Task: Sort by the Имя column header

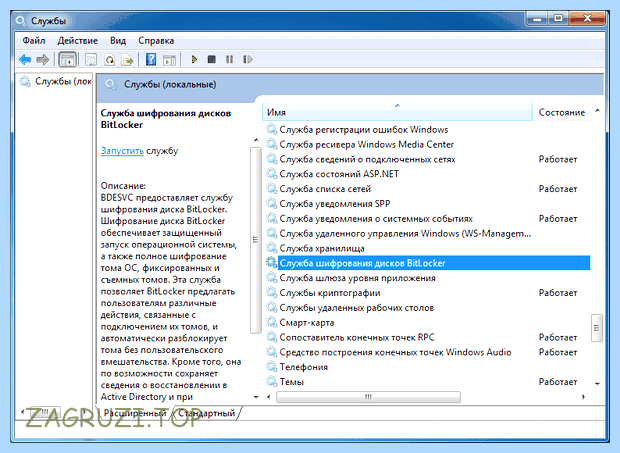Action: click(x=397, y=112)
